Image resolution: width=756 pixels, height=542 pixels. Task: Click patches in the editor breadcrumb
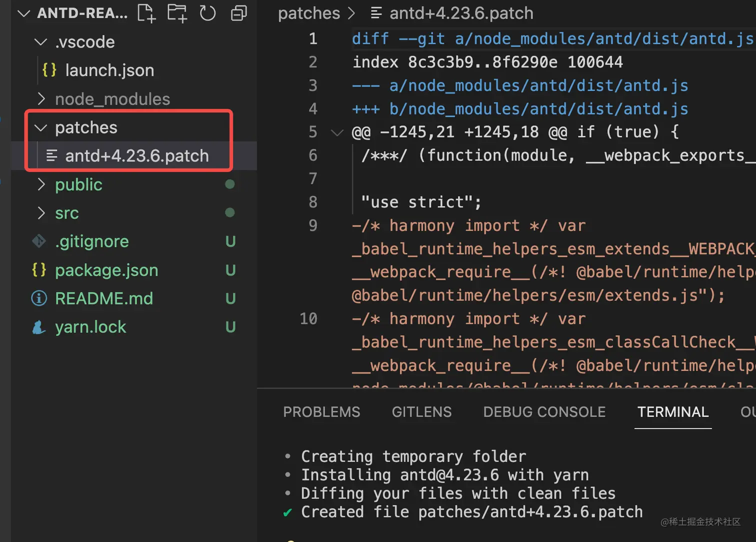pyautogui.click(x=309, y=13)
